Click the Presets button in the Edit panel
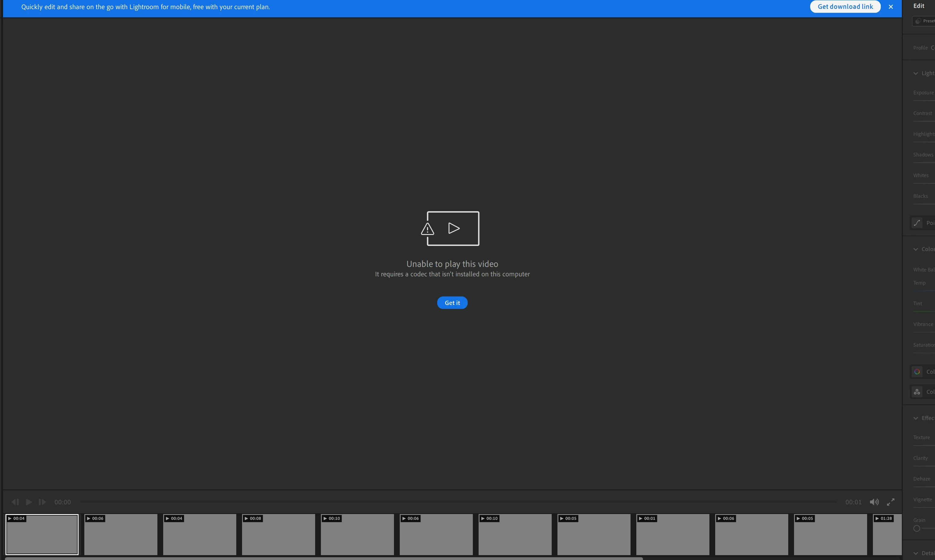Viewport: 935px width, 560px height. pyautogui.click(x=924, y=21)
